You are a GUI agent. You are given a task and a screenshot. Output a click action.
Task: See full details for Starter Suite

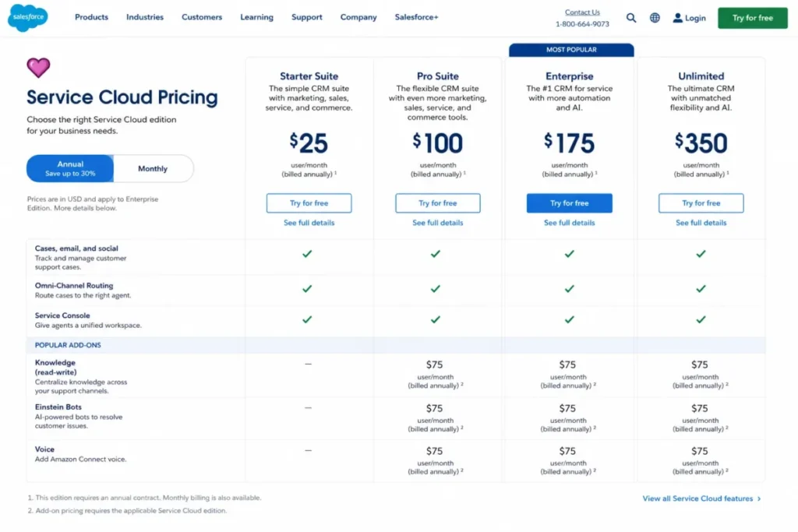(309, 223)
